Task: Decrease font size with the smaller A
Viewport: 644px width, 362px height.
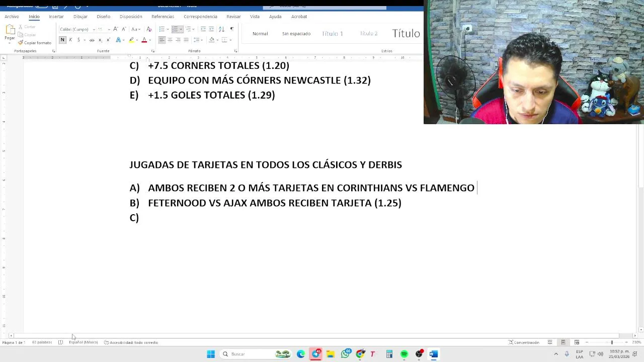Action: (x=123, y=29)
